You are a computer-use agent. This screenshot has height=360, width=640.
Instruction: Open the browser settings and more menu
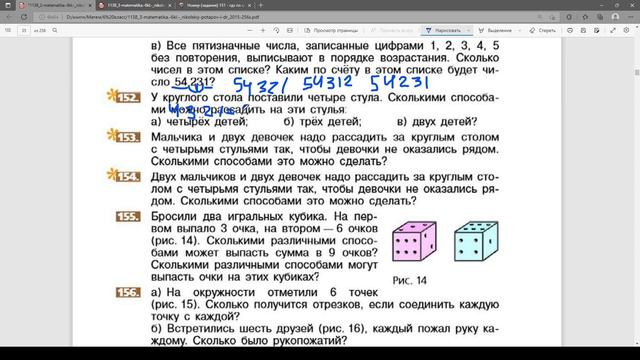630,17
